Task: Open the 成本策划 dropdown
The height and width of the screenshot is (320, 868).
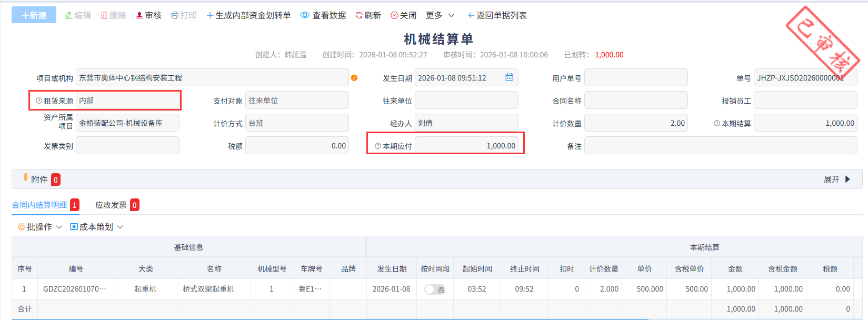Action: pyautogui.click(x=97, y=227)
